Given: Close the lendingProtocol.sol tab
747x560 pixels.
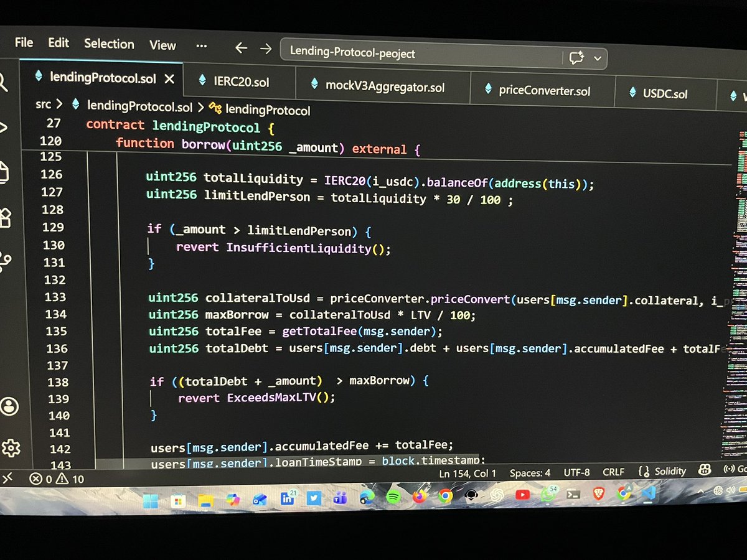Looking at the screenshot, I should (x=169, y=79).
